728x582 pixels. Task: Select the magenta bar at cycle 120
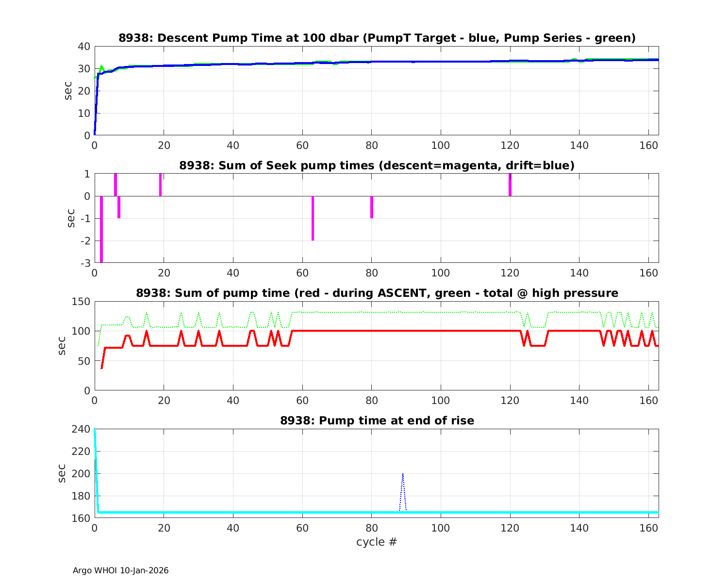click(x=510, y=185)
